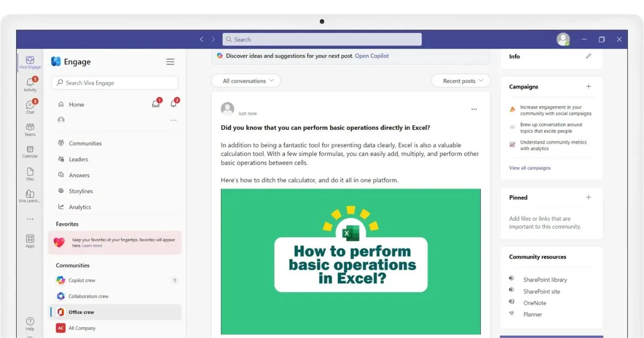Open Communities in the Engage navigation

click(79, 143)
